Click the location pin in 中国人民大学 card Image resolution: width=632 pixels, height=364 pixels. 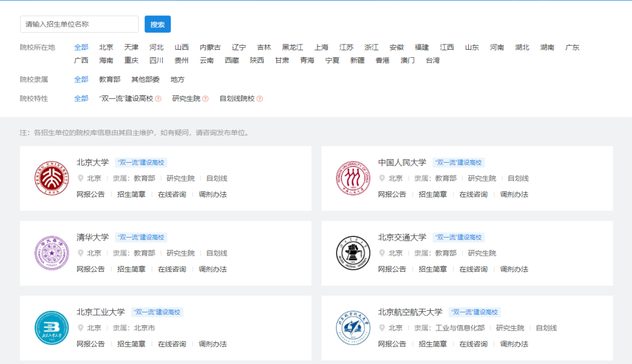[x=382, y=178]
